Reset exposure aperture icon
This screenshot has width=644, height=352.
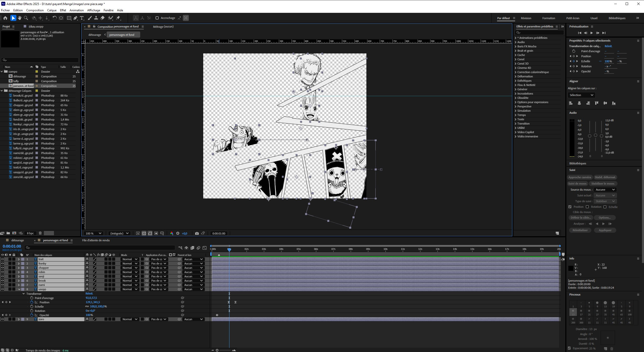[178, 233]
